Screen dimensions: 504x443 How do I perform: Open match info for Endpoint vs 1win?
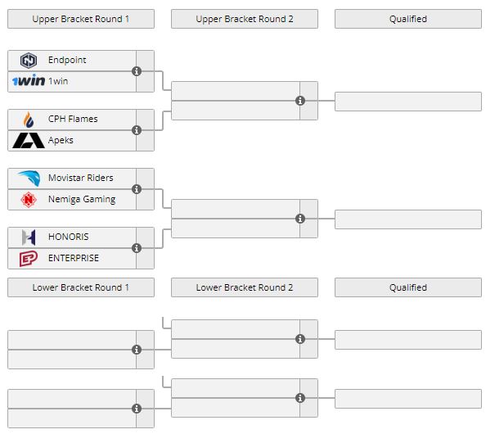click(137, 71)
